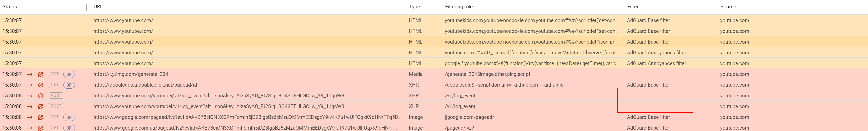Screen dimensions: 868x131
Task: Click 3P badge on doubleclick.net row
Action: click(69, 85)
